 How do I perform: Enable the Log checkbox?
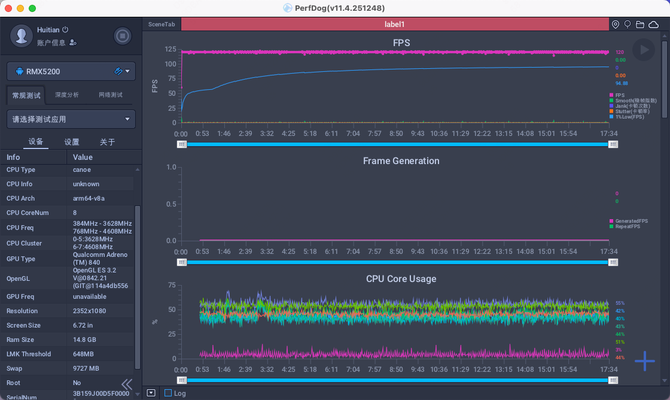click(168, 393)
